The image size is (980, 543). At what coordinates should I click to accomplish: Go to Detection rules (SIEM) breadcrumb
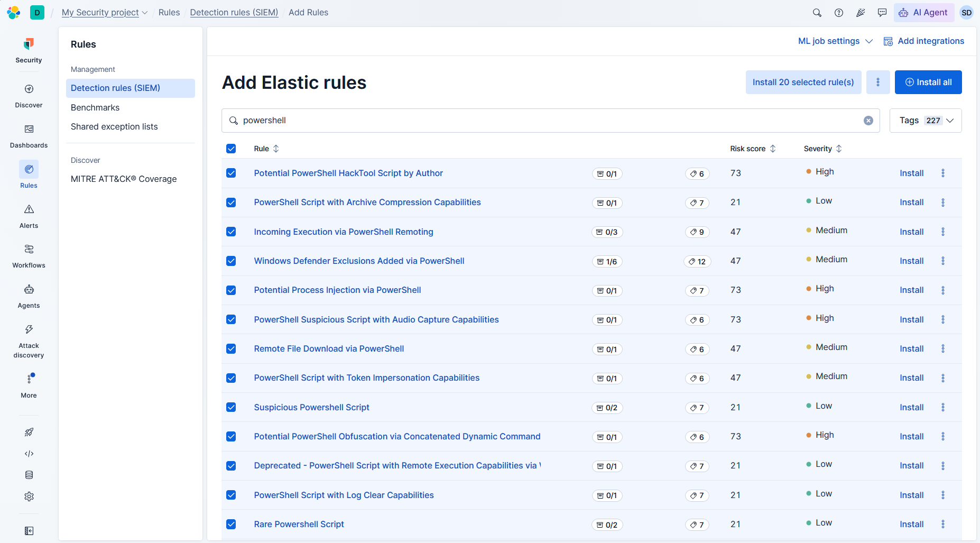click(234, 12)
